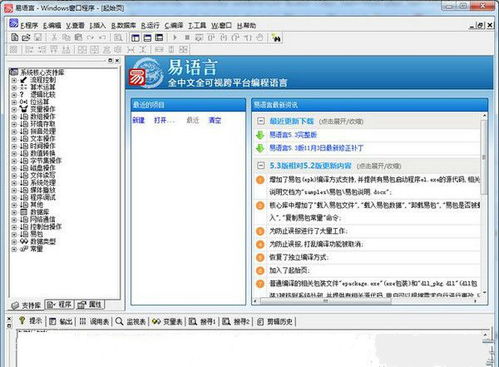
Task: Click the Run (play) toolbar icon
Action: pyautogui.click(x=174, y=38)
